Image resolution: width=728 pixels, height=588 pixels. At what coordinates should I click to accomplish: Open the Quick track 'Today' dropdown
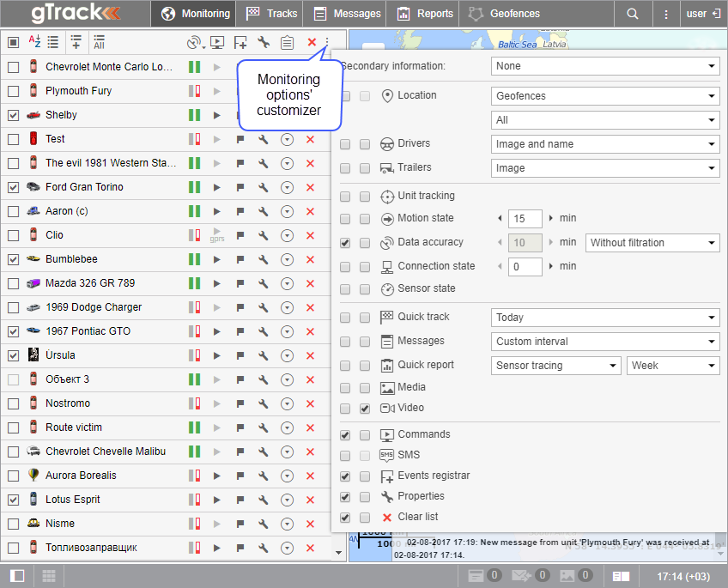click(x=605, y=318)
